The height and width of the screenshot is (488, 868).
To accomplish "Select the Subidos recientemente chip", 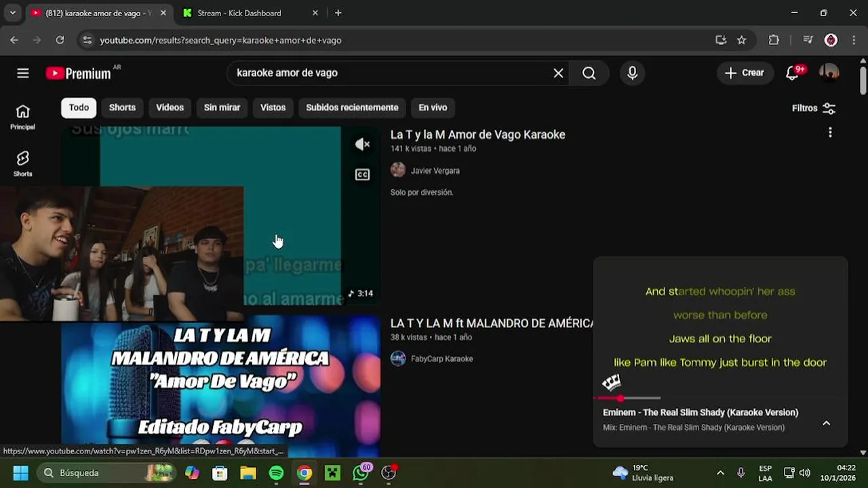I will click(x=352, y=108).
